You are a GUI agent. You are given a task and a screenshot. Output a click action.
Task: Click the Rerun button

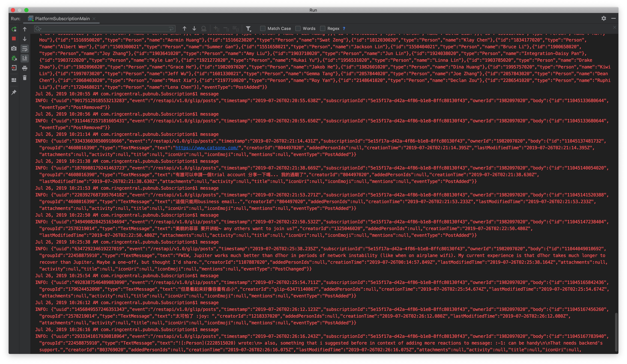[x=14, y=29]
